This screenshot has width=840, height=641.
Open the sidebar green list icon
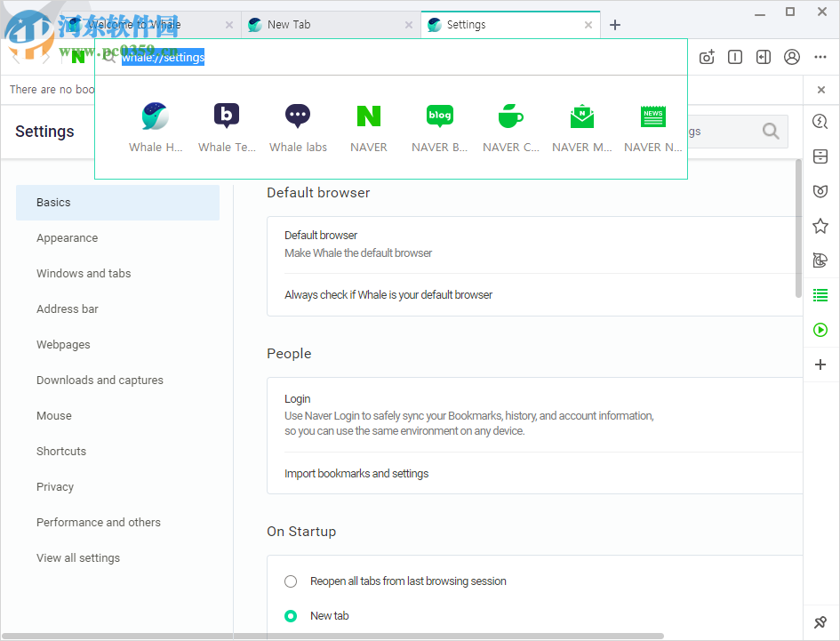[x=820, y=295]
